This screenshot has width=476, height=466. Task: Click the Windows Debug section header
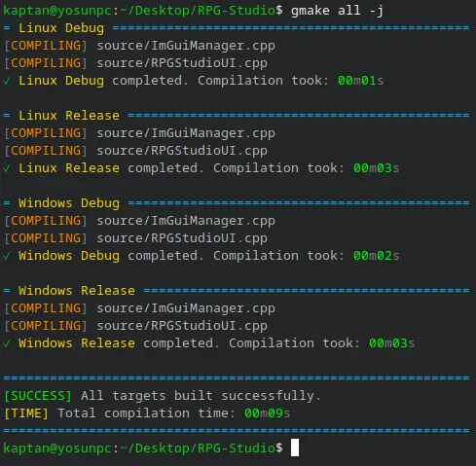pos(69,203)
